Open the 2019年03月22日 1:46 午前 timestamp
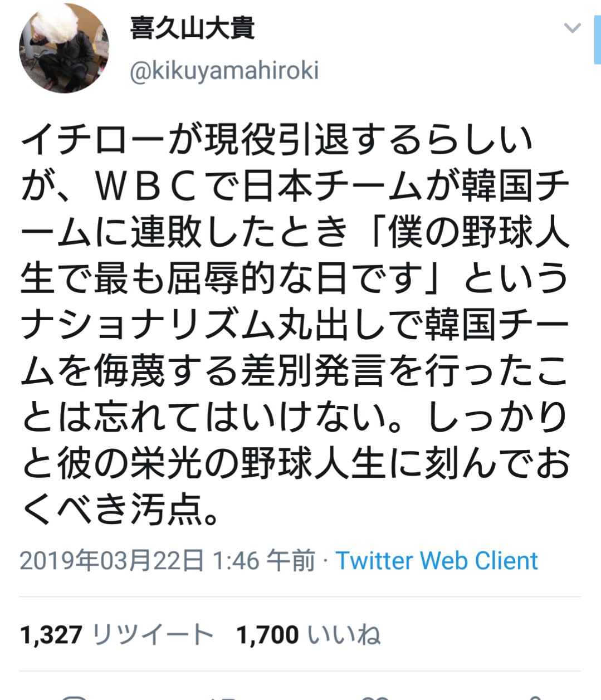Image resolution: width=601 pixels, height=700 pixels. tap(167, 561)
